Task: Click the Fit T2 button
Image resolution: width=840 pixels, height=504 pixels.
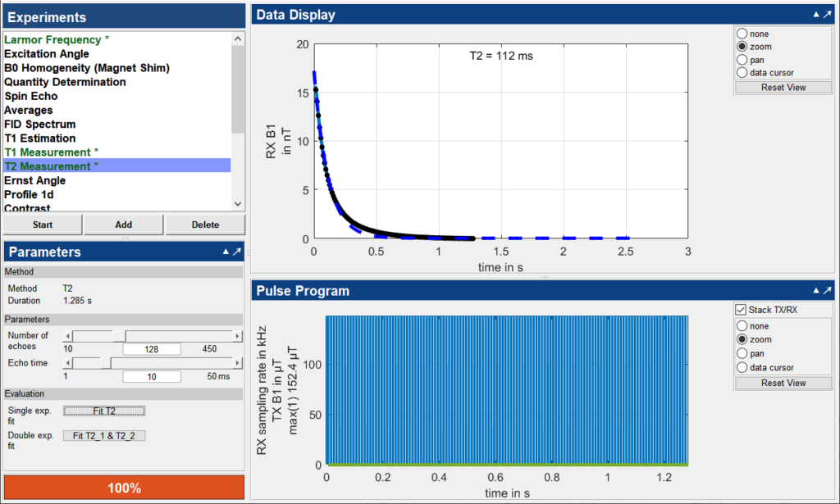Action: tap(104, 411)
